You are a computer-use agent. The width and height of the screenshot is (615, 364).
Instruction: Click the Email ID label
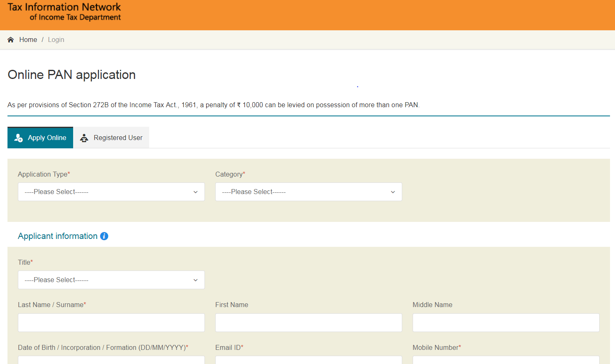point(229,348)
